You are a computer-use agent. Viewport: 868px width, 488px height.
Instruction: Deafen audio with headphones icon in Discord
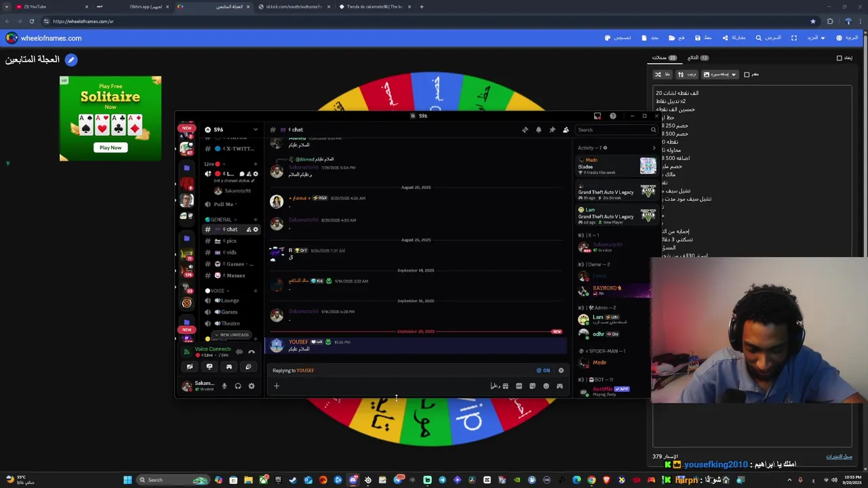click(x=238, y=386)
